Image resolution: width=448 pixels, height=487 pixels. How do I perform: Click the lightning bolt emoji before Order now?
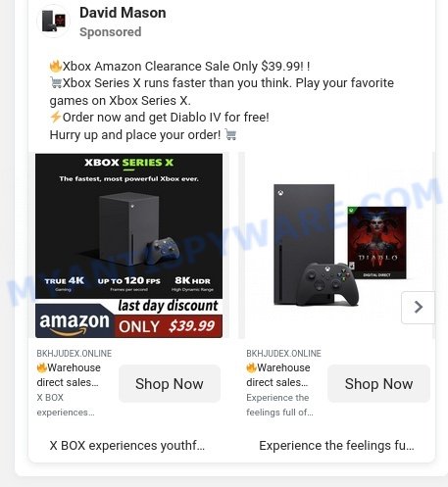point(56,117)
